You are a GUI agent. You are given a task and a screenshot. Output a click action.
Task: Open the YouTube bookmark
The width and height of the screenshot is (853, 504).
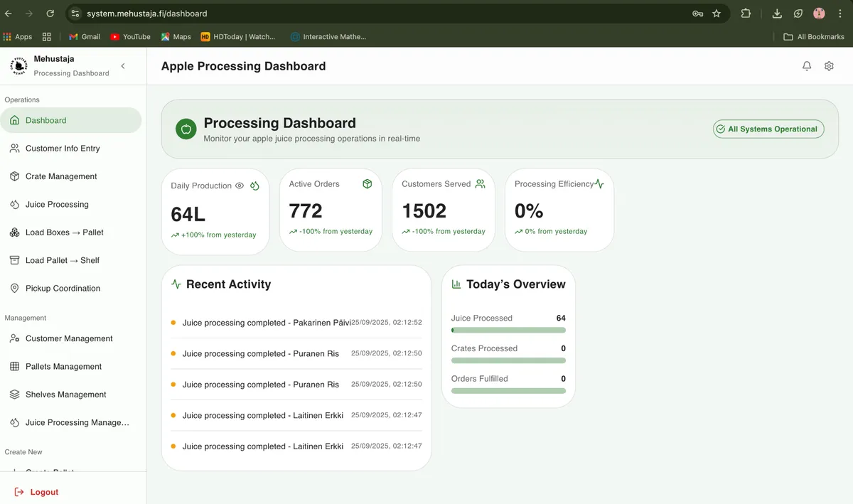coord(131,36)
